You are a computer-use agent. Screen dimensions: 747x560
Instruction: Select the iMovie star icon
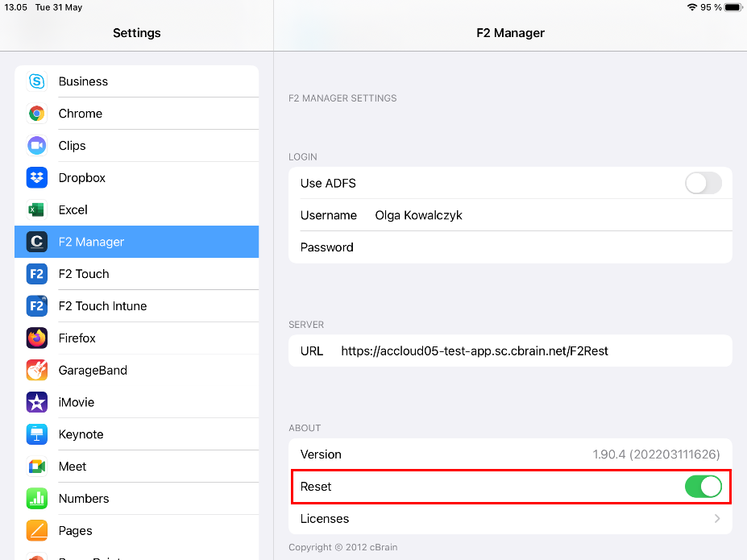pyautogui.click(x=36, y=402)
